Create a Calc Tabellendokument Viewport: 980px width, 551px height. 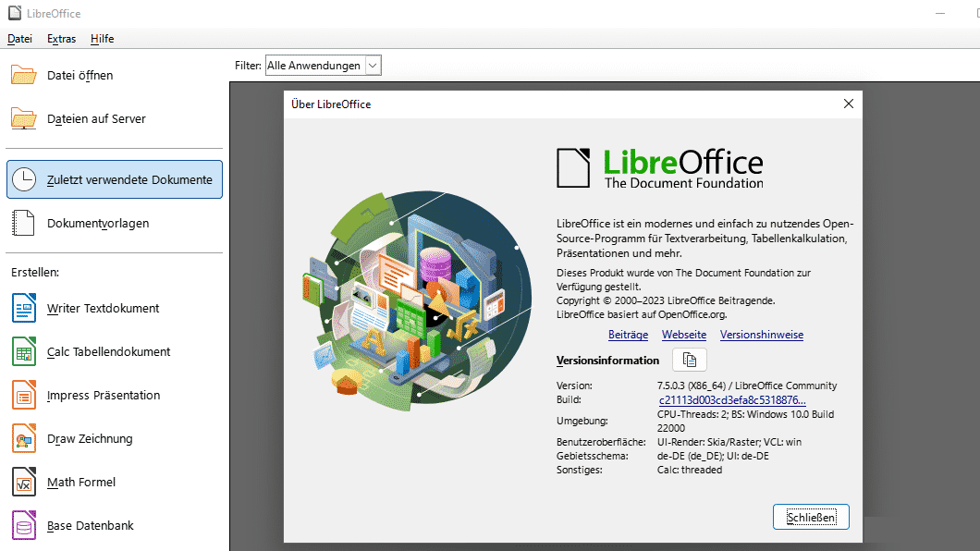(108, 351)
